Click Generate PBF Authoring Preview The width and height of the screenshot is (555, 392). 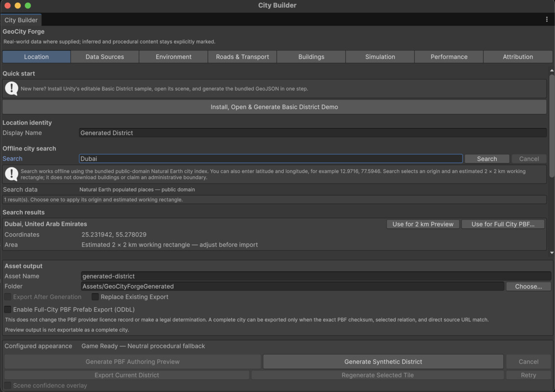pyautogui.click(x=132, y=362)
